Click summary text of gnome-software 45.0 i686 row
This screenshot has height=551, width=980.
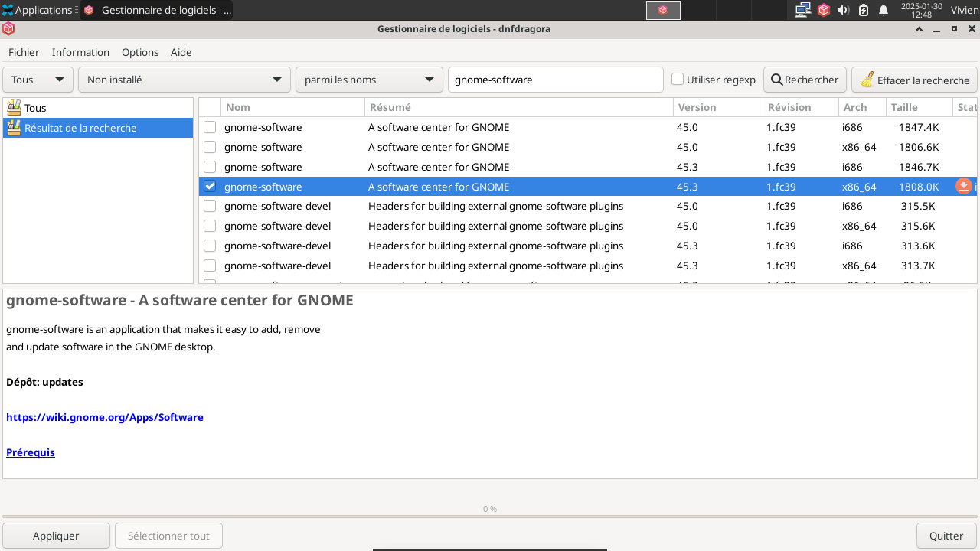point(439,127)
